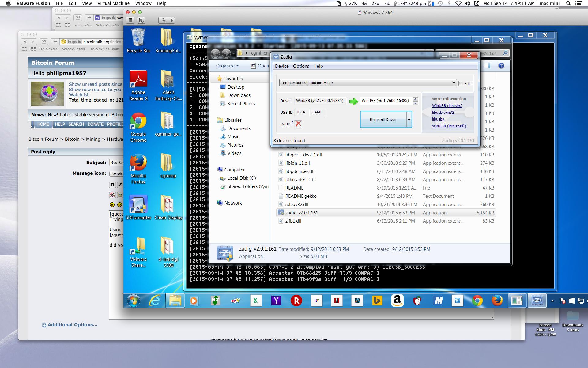
Task: Open VMware settings wrench icon
Action: click(x=164, y=20)
